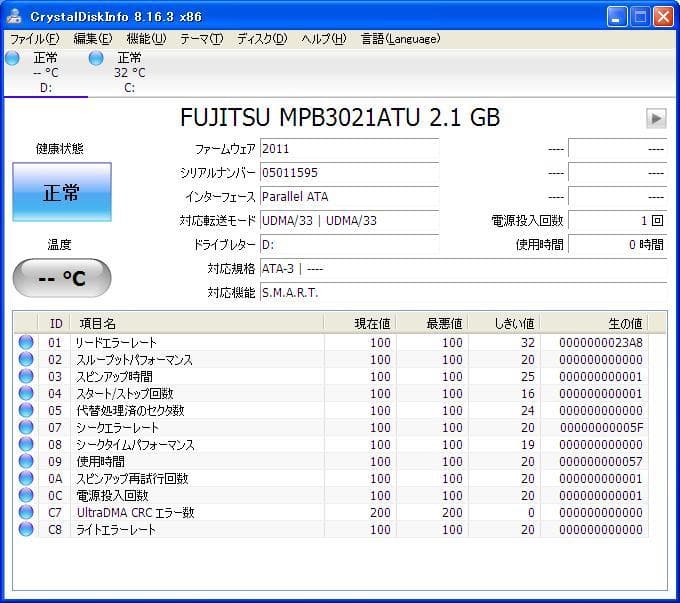This screenshot has height=603, width=680.
Task: Click the -- °C temperature button
Action: 62,278
